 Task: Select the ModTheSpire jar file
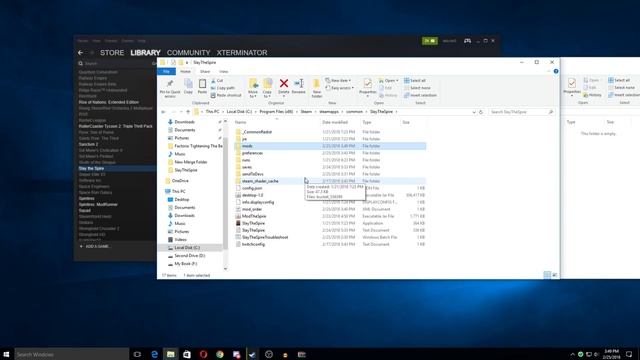331,216
